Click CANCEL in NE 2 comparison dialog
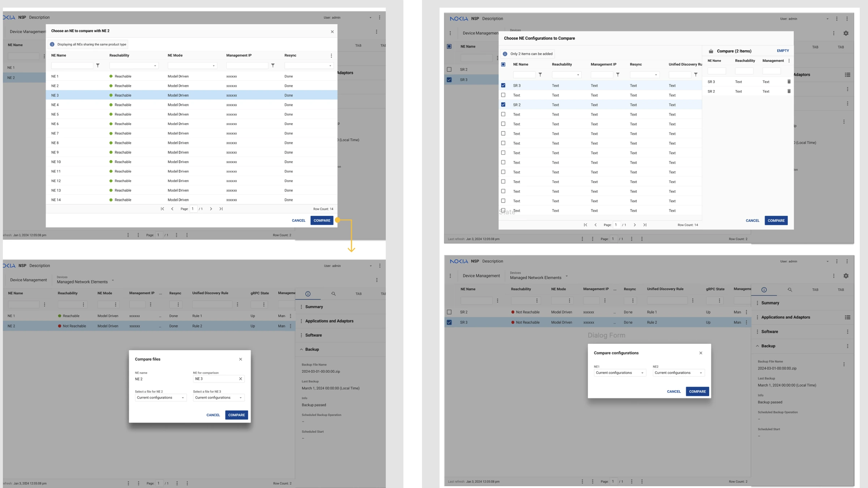 [x=298, y=220]
